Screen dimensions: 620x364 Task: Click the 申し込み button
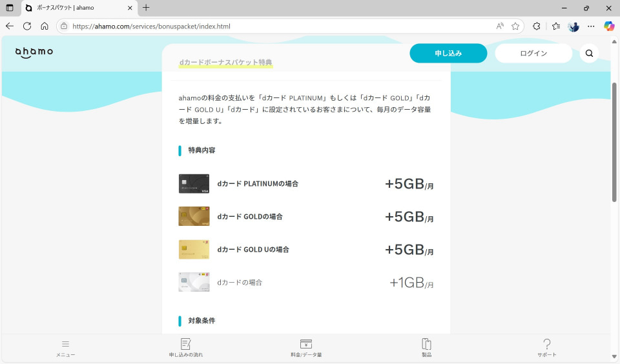click(x=448, y=54)
